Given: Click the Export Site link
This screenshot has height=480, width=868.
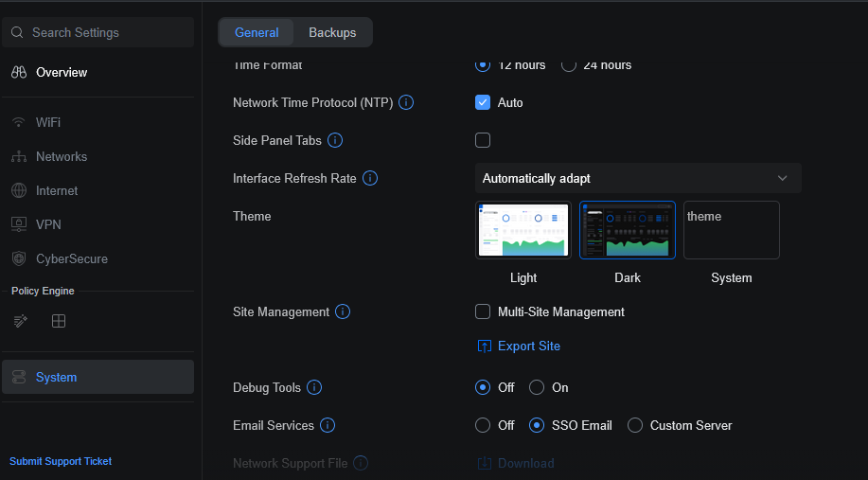Looking at the screenshot, I should 528,346.
